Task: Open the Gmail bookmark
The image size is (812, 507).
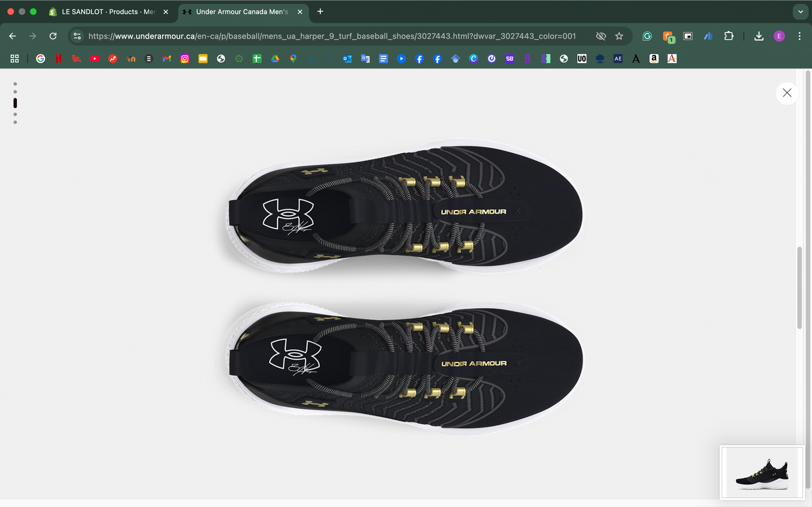Action: 167,58
